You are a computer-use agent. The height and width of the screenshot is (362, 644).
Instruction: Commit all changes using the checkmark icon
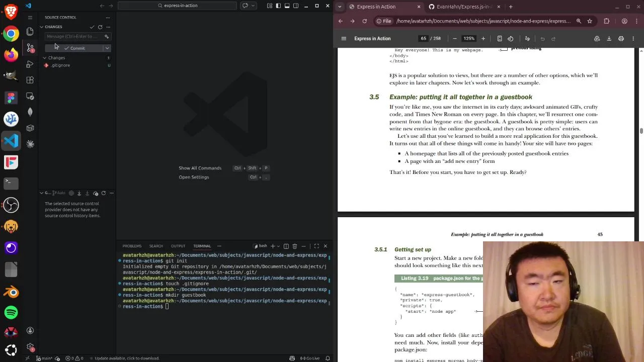click(92, 27)
